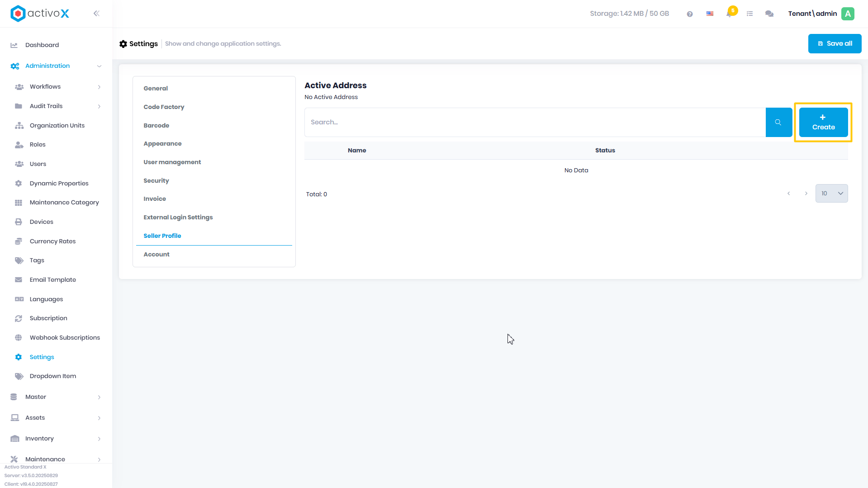The width and height of the screenshot is (868, 488).
Task: Click the Webhook Subscriptions globe icon
Action: 19,338
